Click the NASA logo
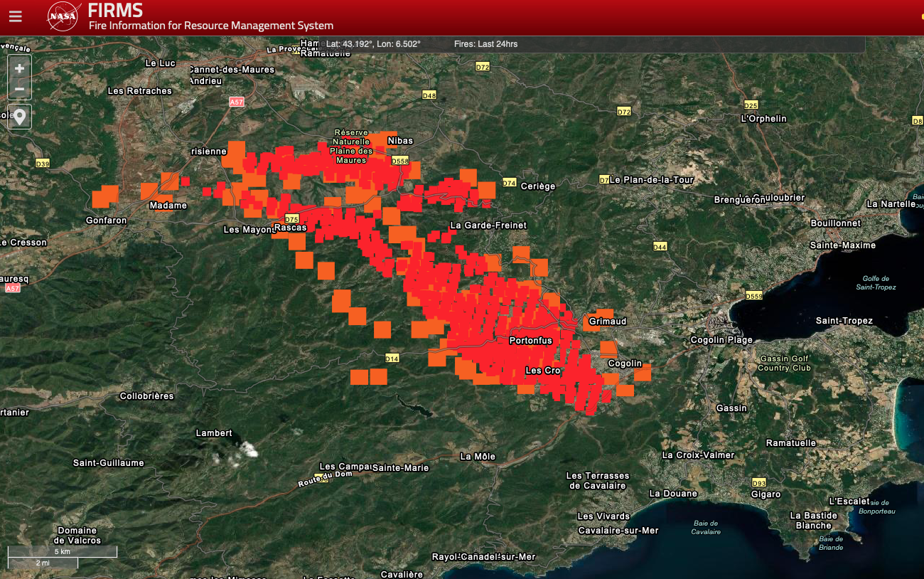Screen dimensions: 924x579 coord(63,16)
